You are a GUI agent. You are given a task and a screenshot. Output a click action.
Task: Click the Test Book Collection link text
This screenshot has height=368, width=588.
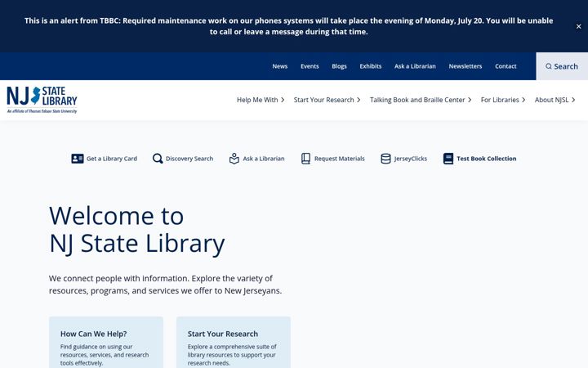click(x=487, y=159)
